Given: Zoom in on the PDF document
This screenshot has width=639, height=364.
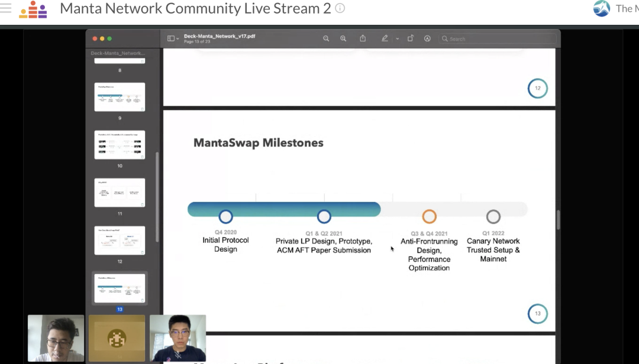Looking at the screenshot, I should [x=343, y=38].
